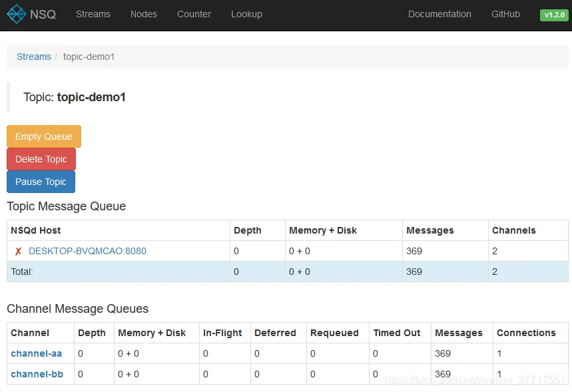Click the 'Total:' row label

[22, 272]
